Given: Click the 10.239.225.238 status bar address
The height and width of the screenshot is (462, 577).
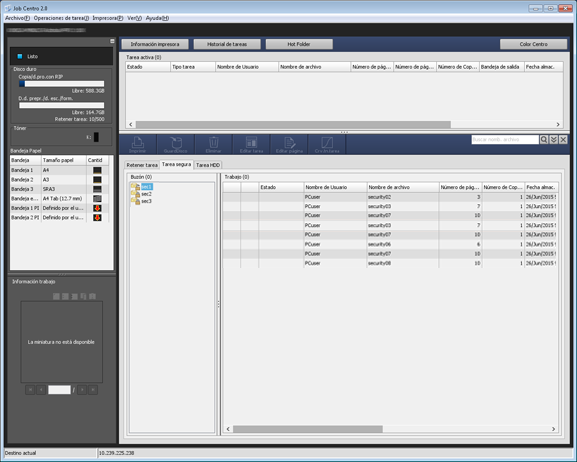Looking at the screenshot, I should tap(116, 453).
